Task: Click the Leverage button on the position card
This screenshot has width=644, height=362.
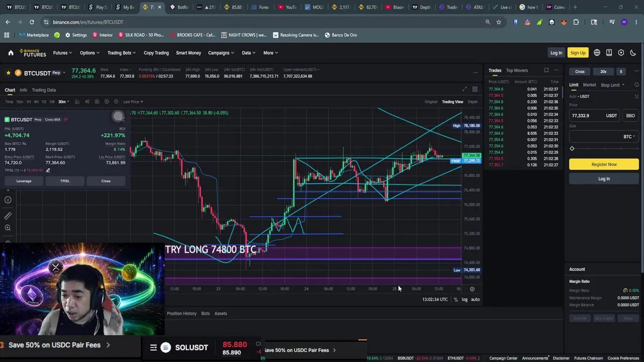Action: tap(24, 181)
